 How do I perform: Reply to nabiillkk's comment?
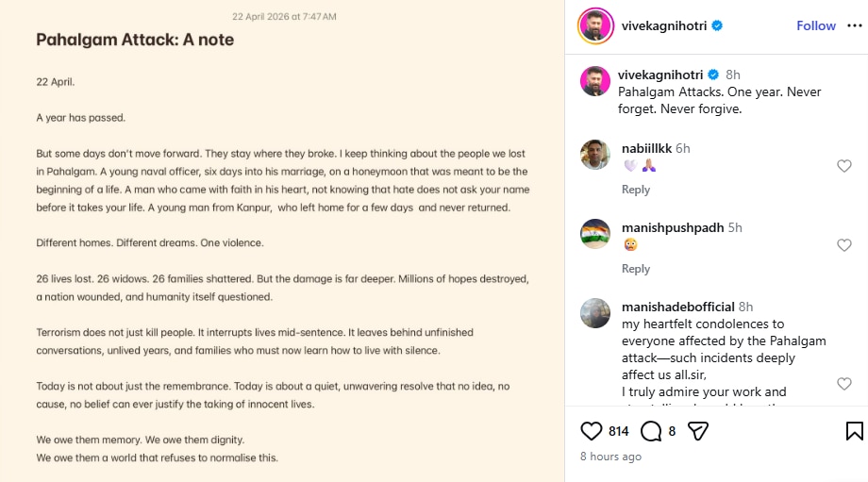coord(636,190)
